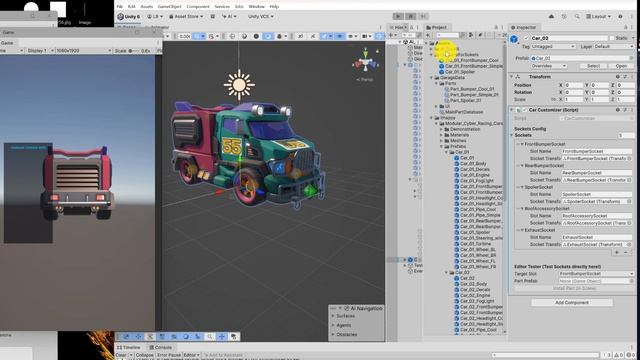Switch to the Console tab

tap(160, 347)
